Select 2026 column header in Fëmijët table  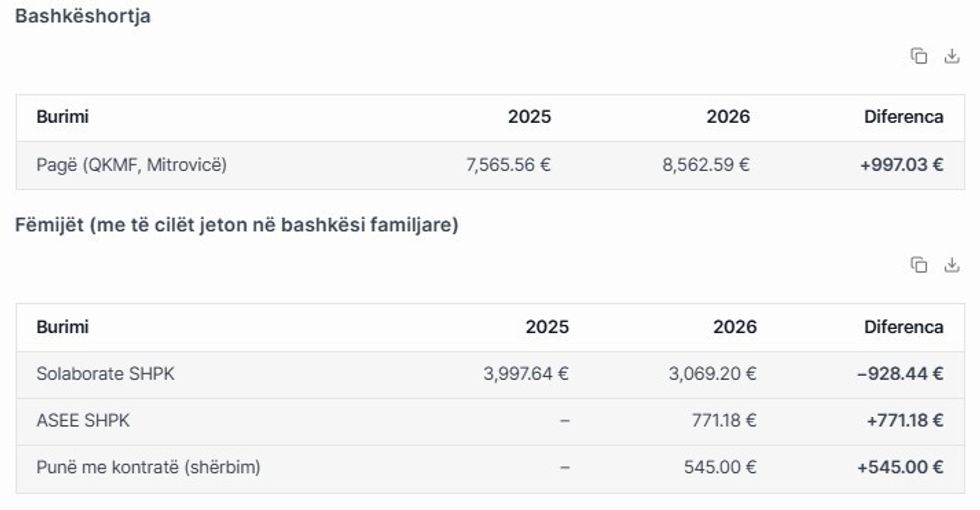pyautogui.click(x=735, y=327)
